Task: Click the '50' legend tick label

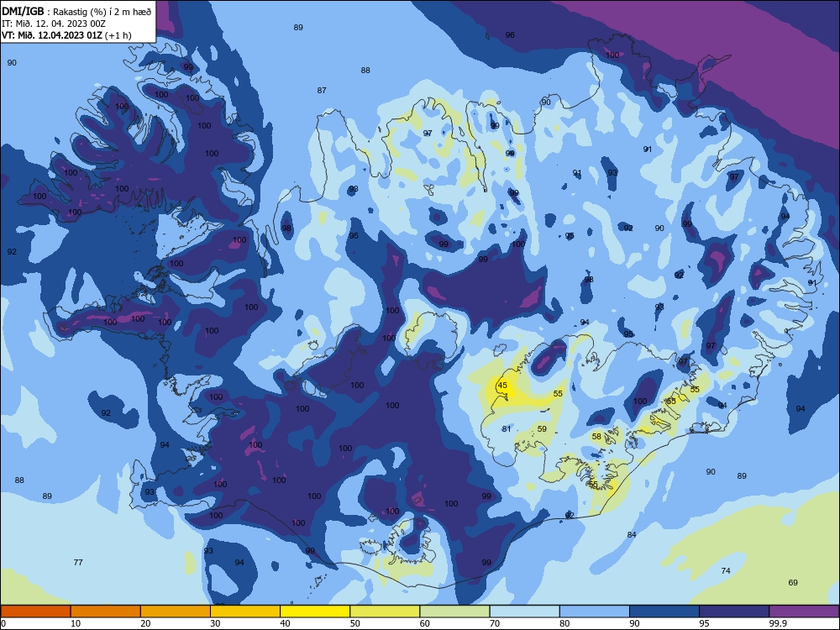Action: pyautogui.click(x=355, y=623)
